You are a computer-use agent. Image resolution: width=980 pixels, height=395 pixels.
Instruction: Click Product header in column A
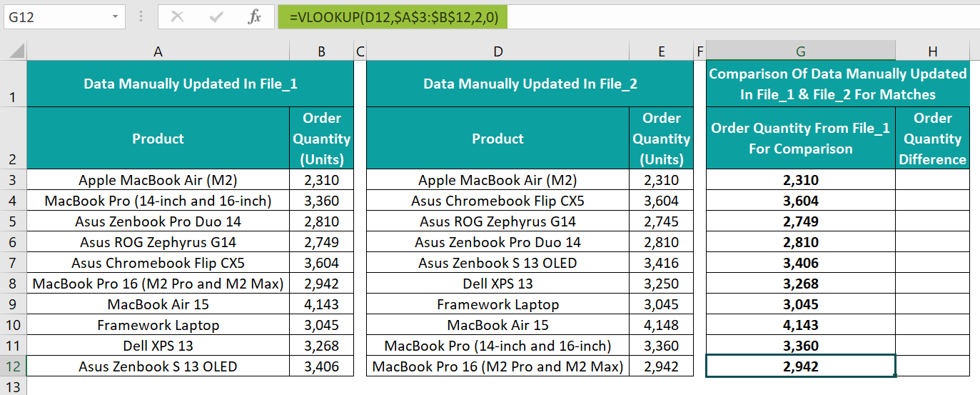coord(158,139)
